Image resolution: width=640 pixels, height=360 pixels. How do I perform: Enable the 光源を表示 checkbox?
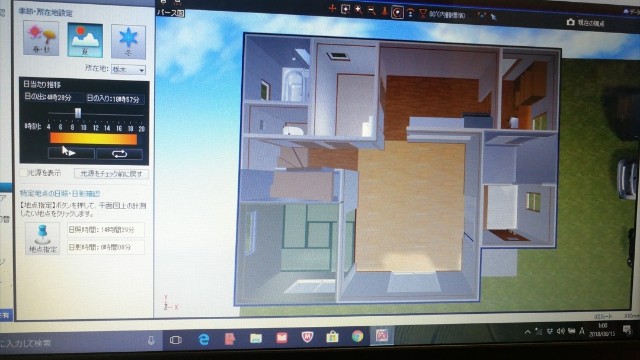23,173
